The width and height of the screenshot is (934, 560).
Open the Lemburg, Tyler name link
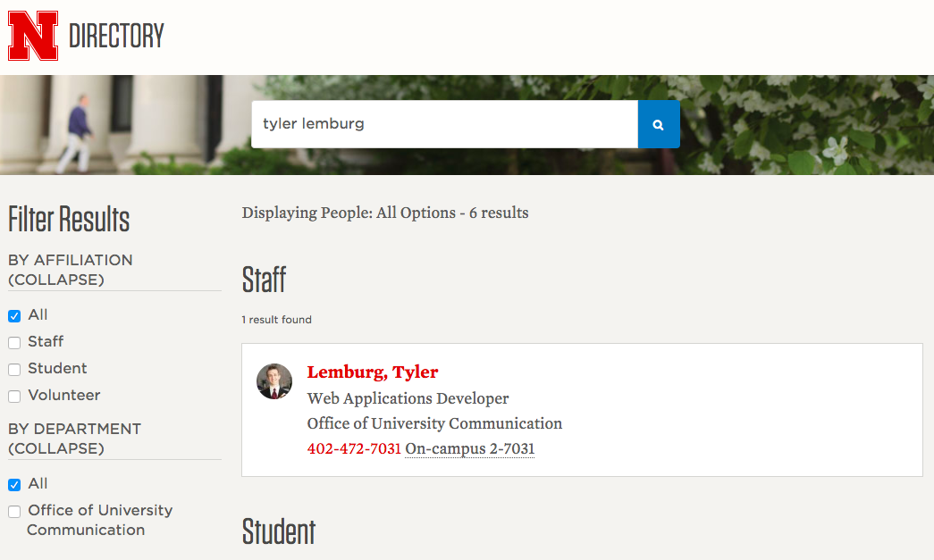coord(373,372)
